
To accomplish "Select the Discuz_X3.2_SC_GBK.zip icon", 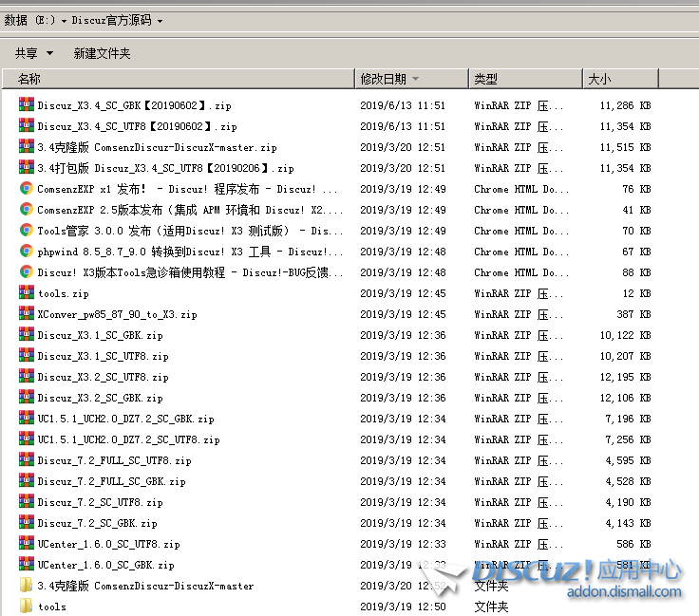I will (x=27, y=398).
